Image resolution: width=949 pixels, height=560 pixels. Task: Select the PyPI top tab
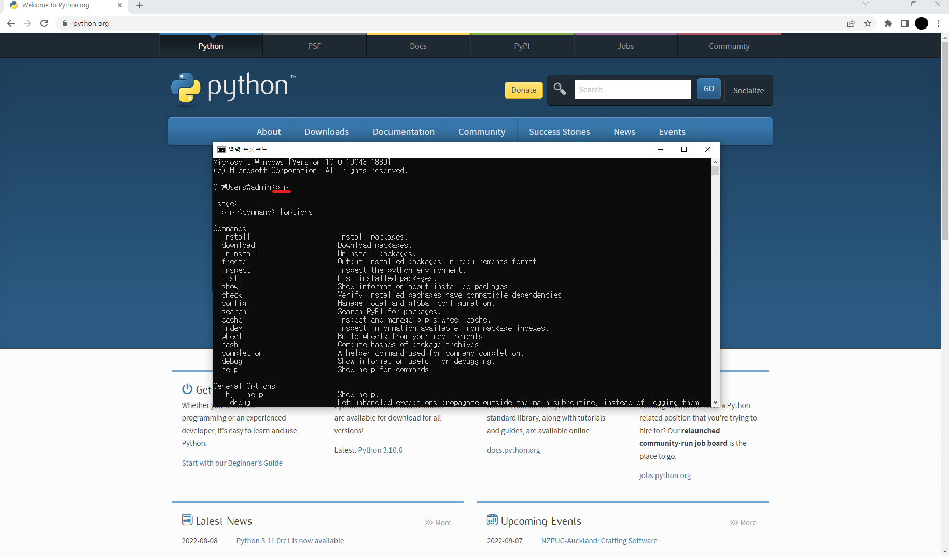522,46
